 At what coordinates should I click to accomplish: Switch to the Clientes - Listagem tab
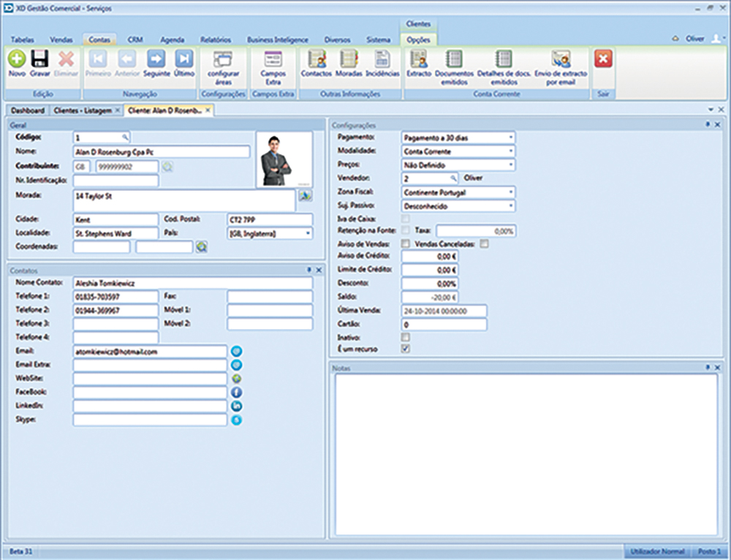tap(80, 110)
